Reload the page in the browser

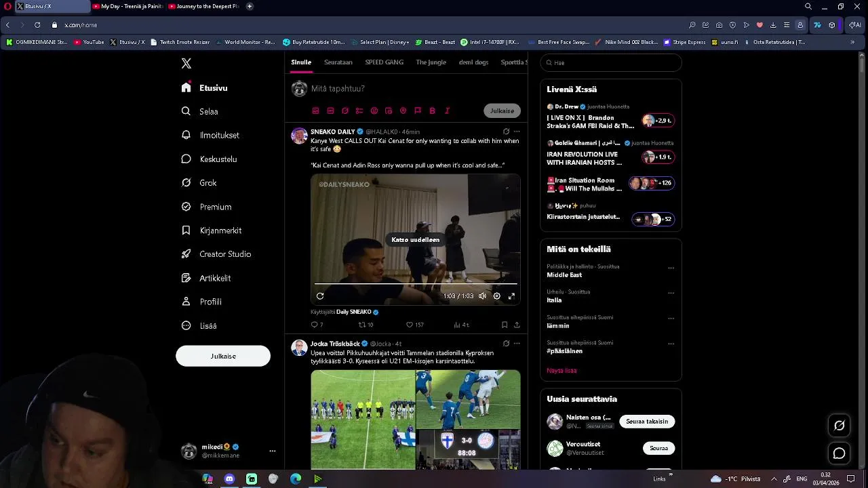tap(37, 25)
